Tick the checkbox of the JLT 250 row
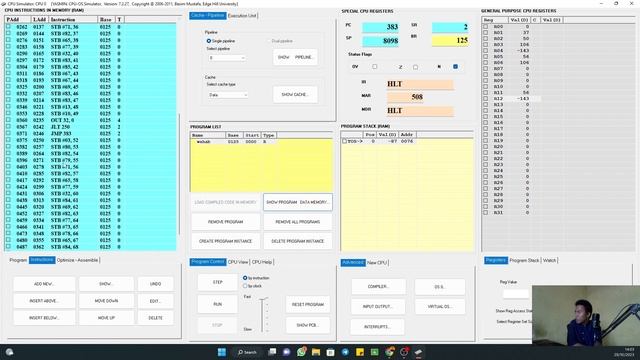This screenshot has height=360, width=640. click(8, 127)
